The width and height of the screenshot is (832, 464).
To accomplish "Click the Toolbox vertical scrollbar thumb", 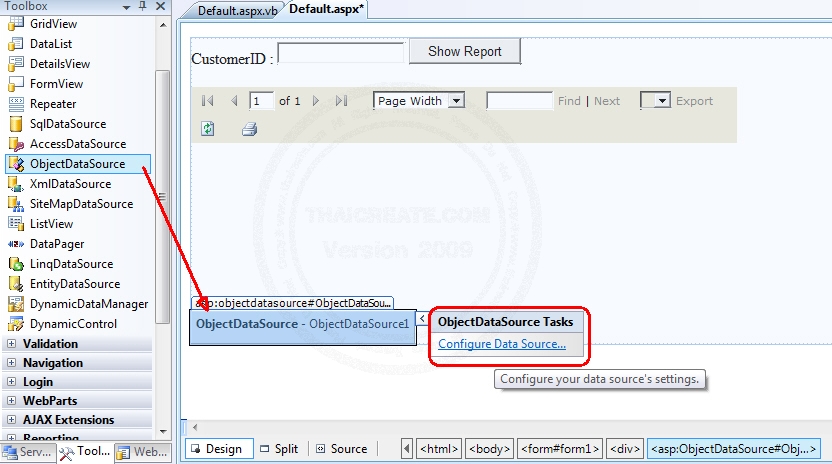I will click(x=162, y=196).
